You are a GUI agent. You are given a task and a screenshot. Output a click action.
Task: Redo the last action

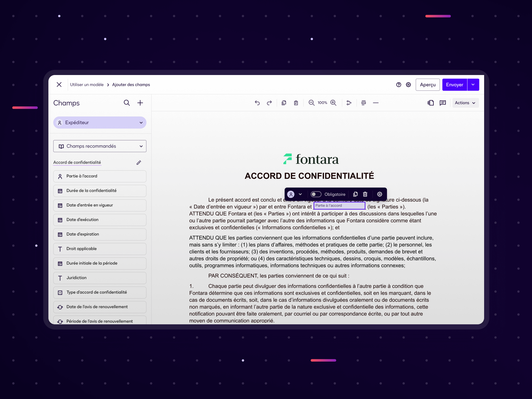tap(269, 103)
